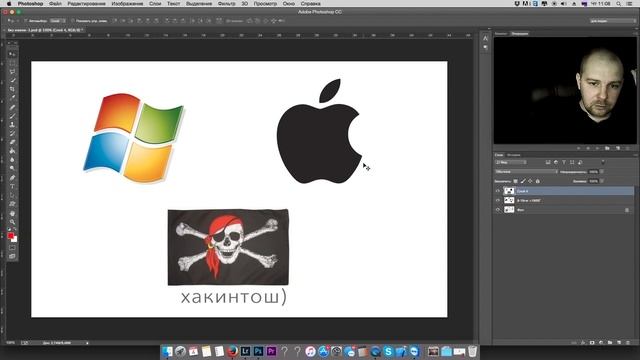The image size is (640, 360).
Task: Select the Zoom tool
Action: click(12, 222)
